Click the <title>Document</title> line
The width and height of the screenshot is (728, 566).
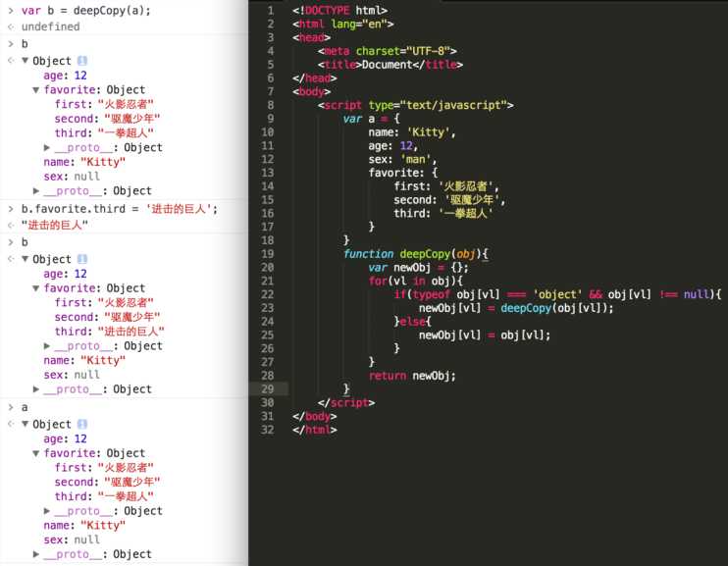pos(390,64)
